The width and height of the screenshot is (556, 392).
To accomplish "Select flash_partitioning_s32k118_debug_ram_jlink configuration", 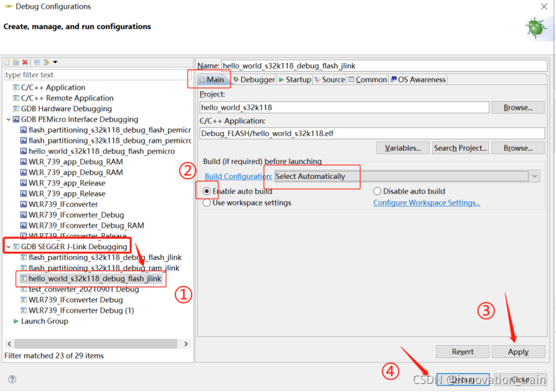I will point(104,268).
